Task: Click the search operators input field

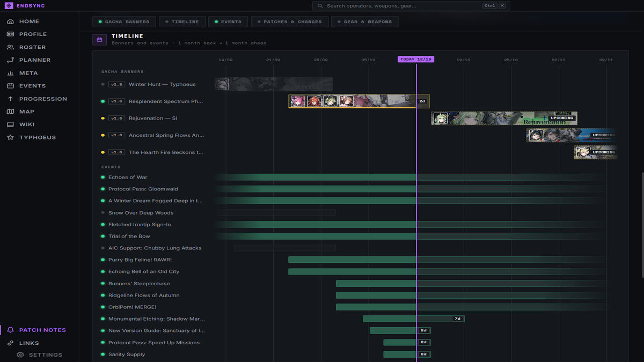Action: tap(411, 6)
